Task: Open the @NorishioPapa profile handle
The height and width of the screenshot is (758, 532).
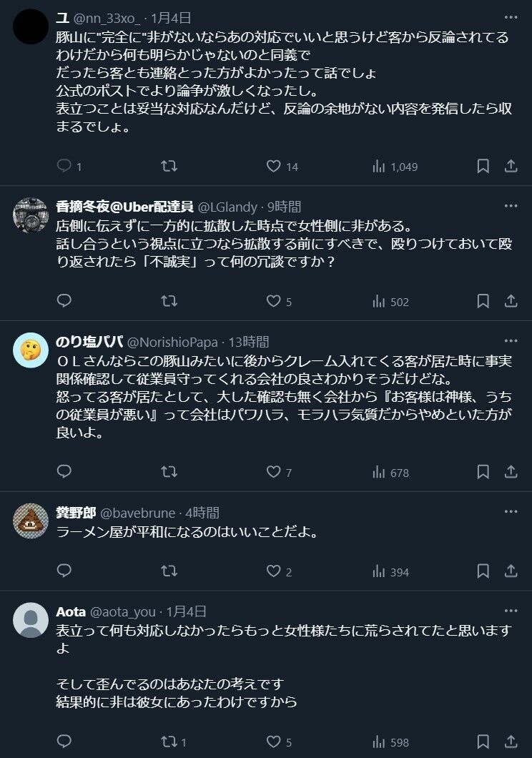Action: click(x=172, y=342)
